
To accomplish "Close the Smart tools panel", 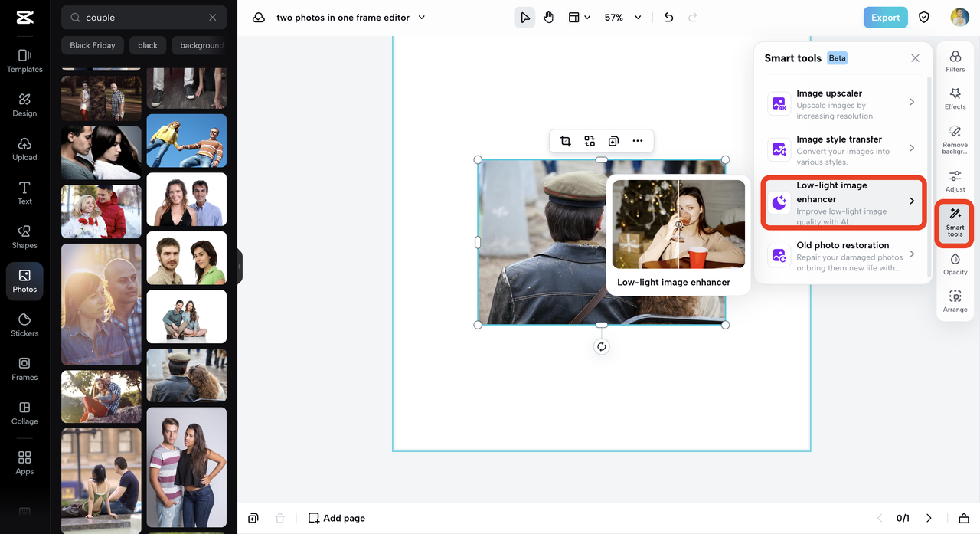I will coord(915,58).
